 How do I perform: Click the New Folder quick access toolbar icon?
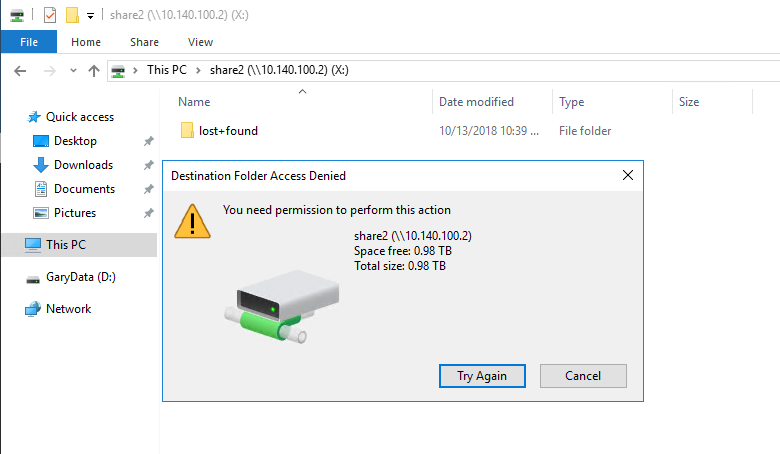pyautogui.click(x=72, y=15)
